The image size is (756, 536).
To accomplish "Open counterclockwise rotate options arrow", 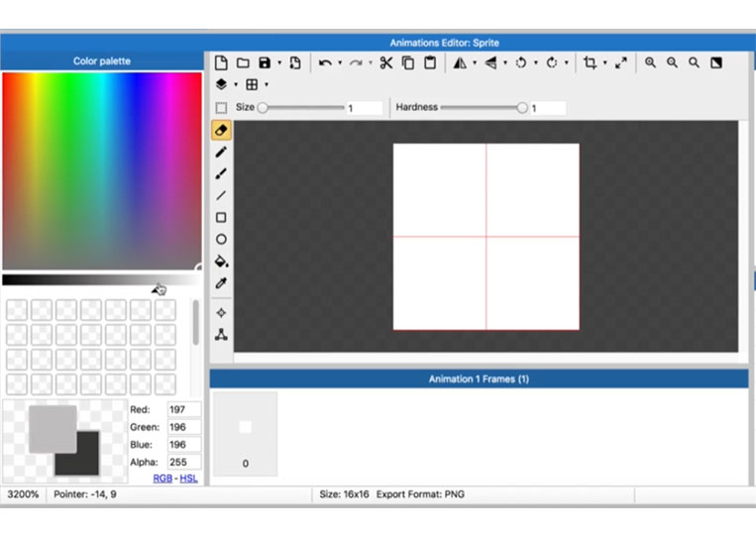I will pyautogui.click(x=536, y=62).
